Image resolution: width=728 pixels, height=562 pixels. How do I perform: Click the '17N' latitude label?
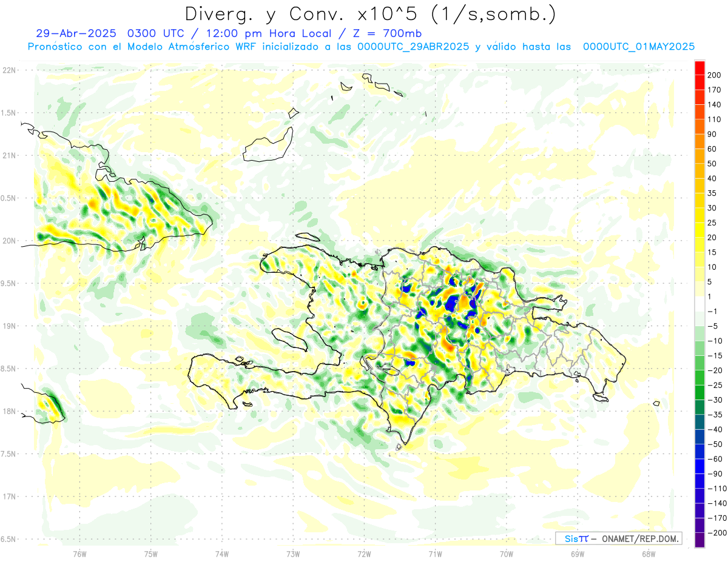click(8, 497)
